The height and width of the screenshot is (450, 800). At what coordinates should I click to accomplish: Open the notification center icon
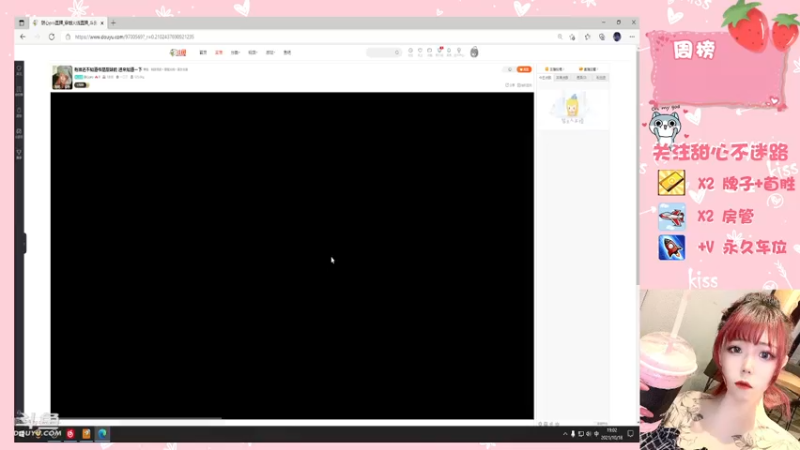pos(631,434)
